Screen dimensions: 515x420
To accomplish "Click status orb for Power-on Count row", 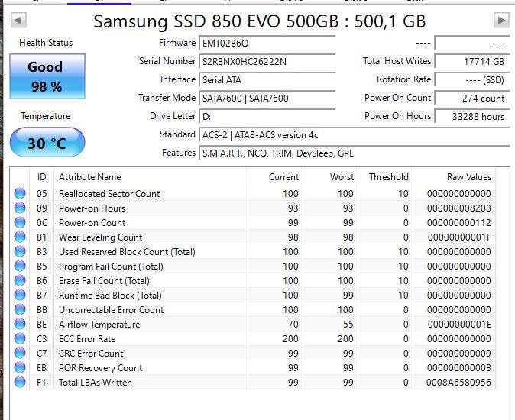I will 20,222.
